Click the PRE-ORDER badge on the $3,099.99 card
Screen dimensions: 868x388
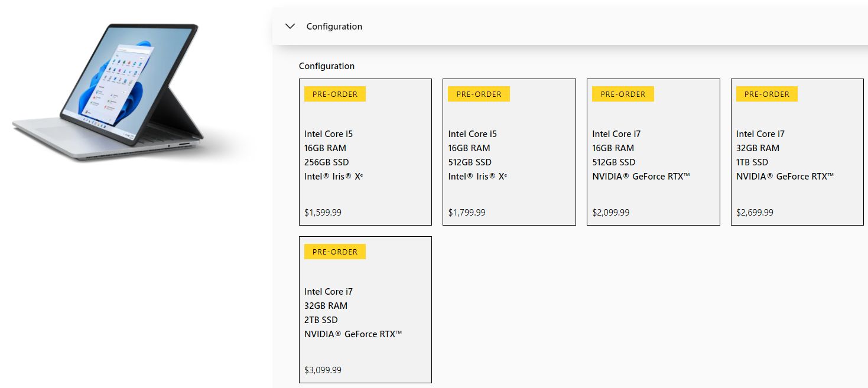point(335,252)
